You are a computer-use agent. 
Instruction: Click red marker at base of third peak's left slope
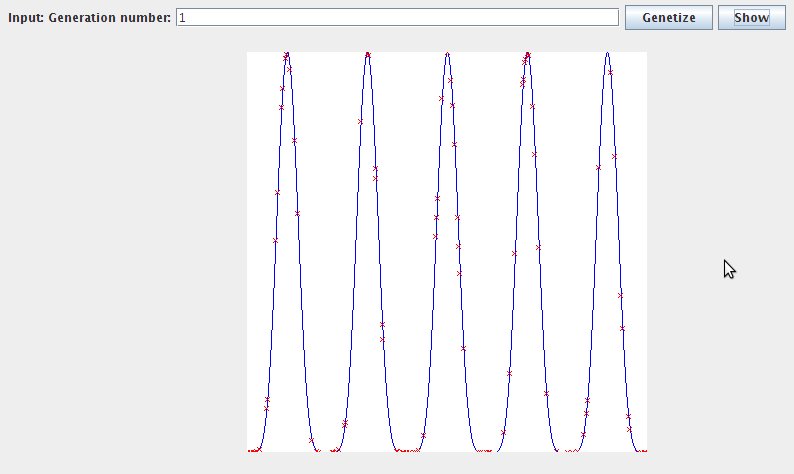(423, 435)
